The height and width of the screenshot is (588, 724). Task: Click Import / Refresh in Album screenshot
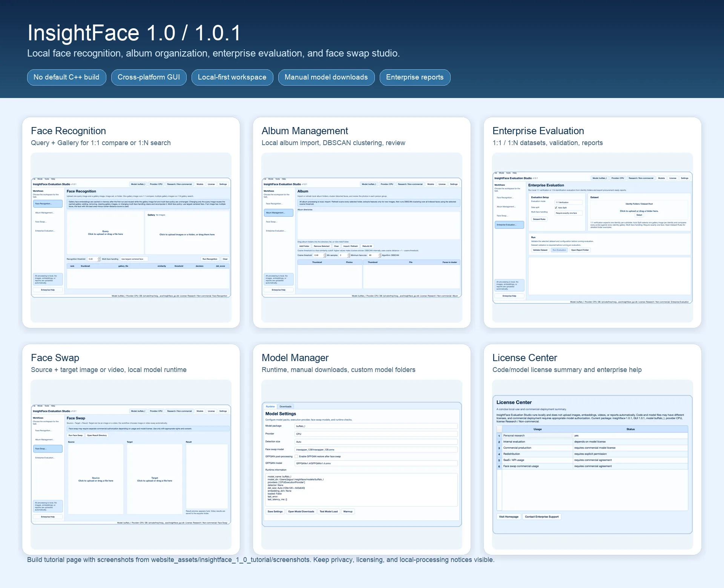350,246
